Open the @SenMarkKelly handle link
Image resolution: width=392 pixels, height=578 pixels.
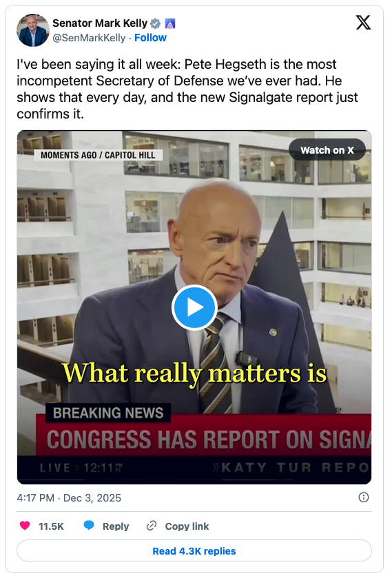pyautogui.click(x=89, y=38)
